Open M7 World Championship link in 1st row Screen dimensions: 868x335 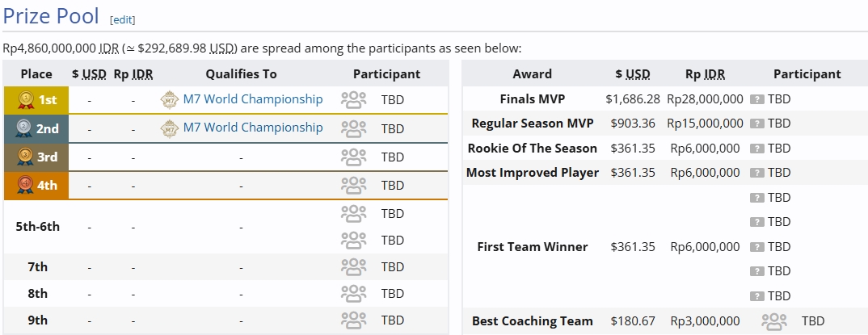(252, 99)
